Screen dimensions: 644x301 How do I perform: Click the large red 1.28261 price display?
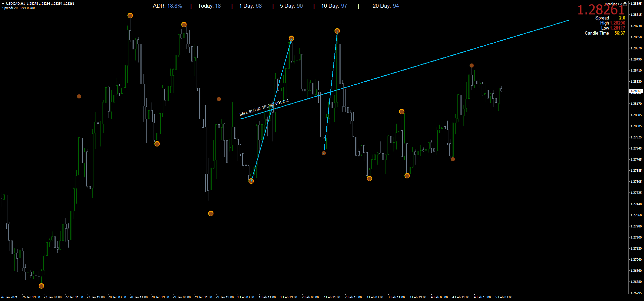(601, 10)
